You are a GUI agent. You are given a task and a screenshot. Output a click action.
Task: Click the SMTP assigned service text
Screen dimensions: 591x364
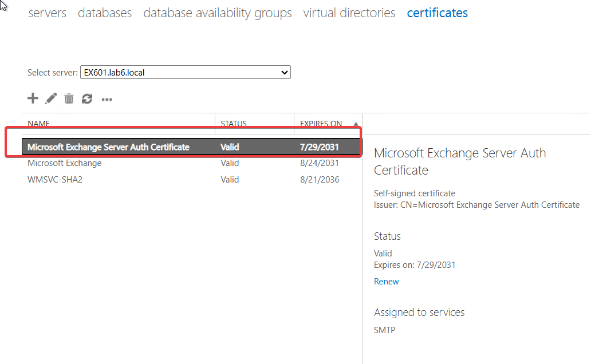384,330
